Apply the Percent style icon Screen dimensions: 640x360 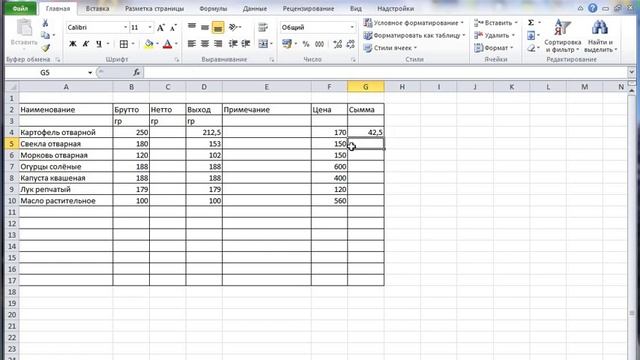306,44
